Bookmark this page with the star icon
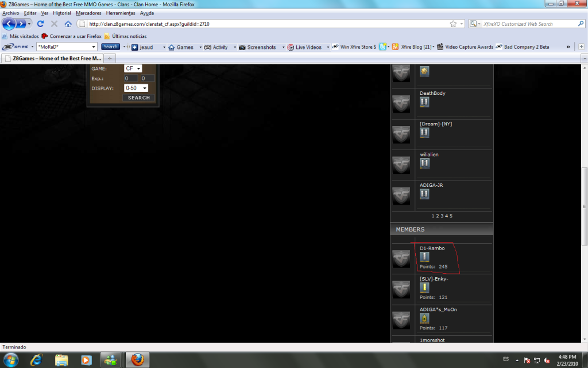Viewport: 588px width, 368px height. pos(453,24)
